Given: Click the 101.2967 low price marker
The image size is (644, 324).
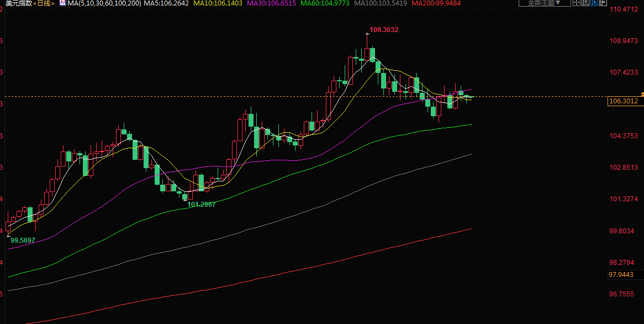Looking at the screenshot, I should click(x=202, y=205).
